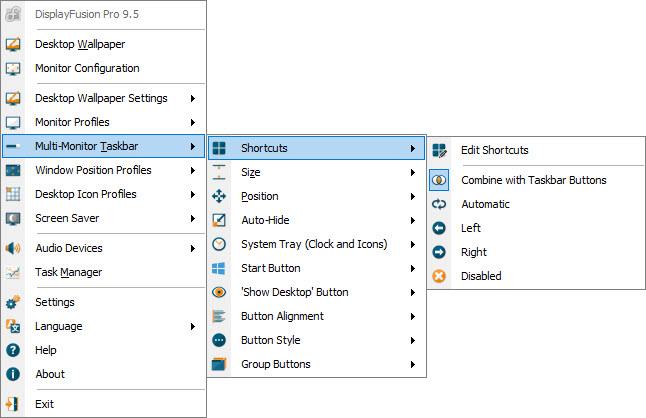
Task: Open Task Manager from the menu
Action: (103, 272)
